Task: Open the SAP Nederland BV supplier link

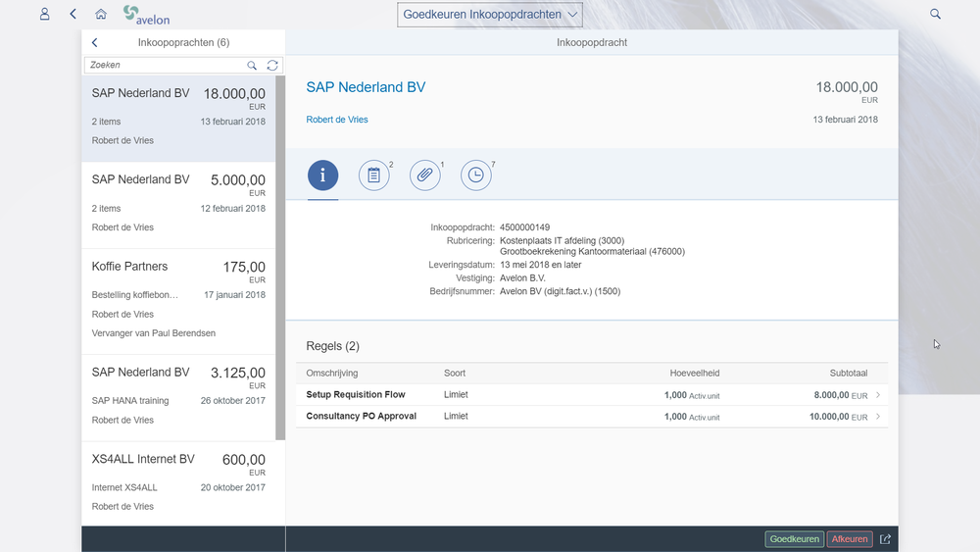Action: tap(366, 87)
